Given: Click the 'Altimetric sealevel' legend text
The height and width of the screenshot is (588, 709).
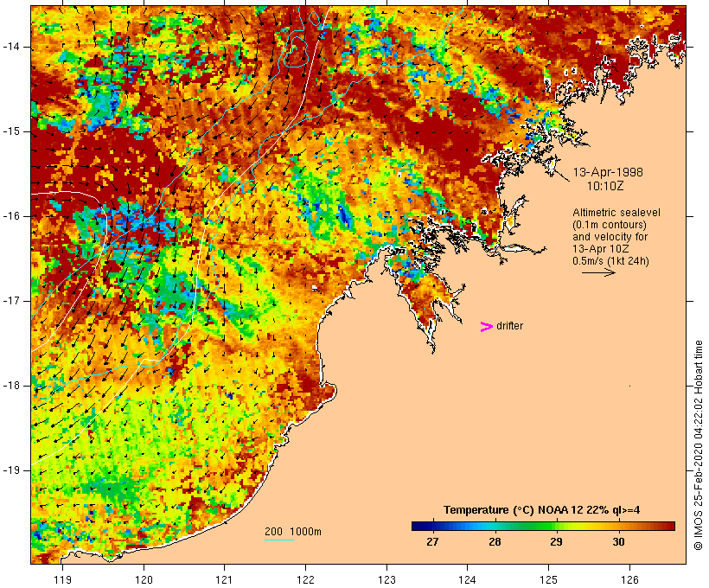Looking at the screenshot, I should (x=616, y=213).
